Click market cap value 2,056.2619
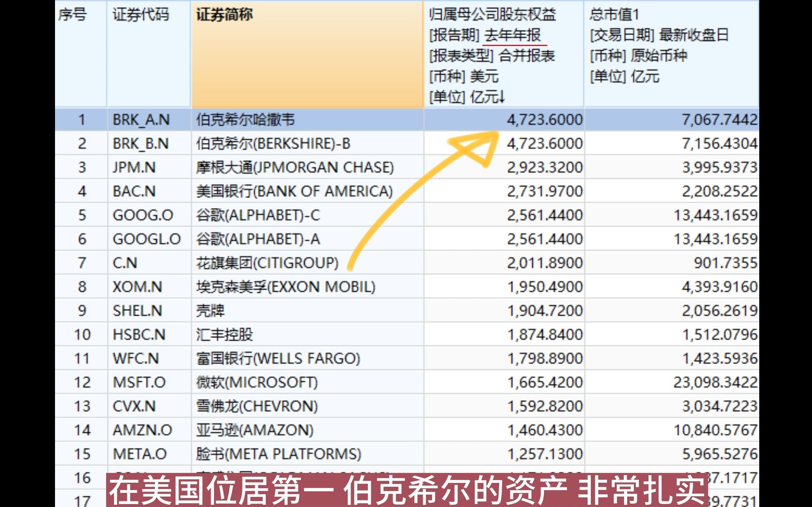This screenshot has height=507, width=812. 720,311
